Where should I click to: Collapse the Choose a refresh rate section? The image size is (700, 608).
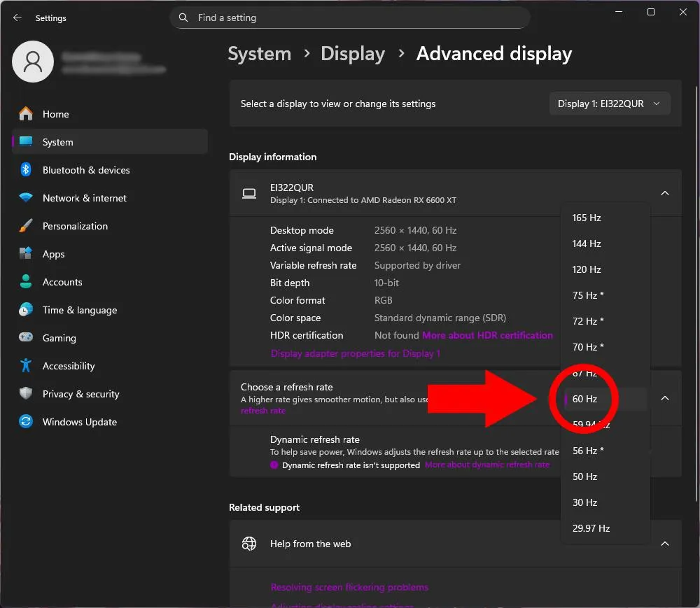665,398
